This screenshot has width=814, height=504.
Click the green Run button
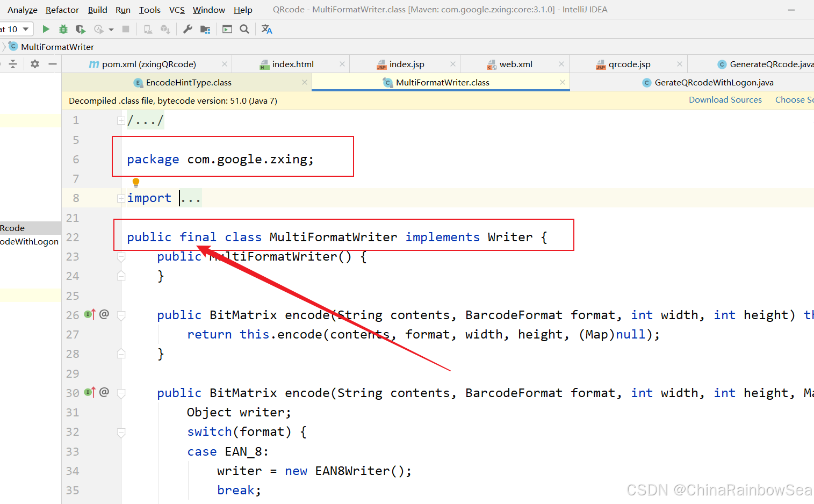[x=46, y=29]
